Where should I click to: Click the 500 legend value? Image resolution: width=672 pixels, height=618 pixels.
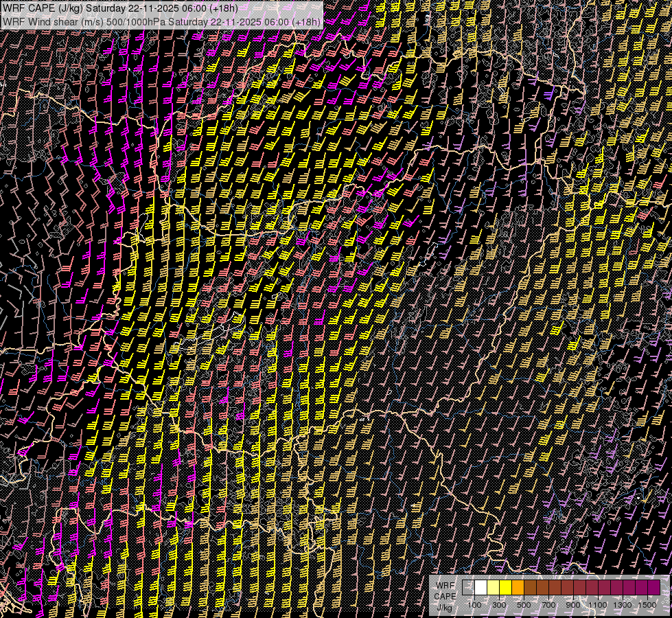click(524, 605)
